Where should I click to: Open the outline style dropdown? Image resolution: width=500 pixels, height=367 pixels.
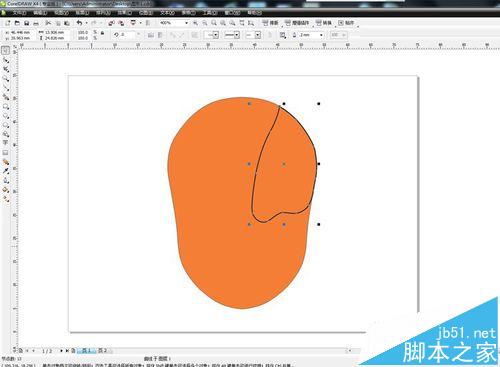(237, 35)
